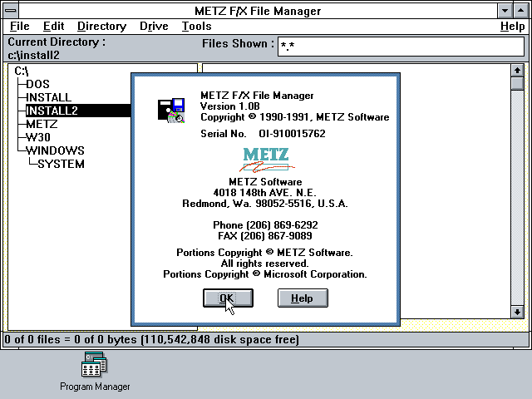The width and height of the screenshot is (532, 399).
Task: Click the Help button in About dialog
Action: [303, 298]
